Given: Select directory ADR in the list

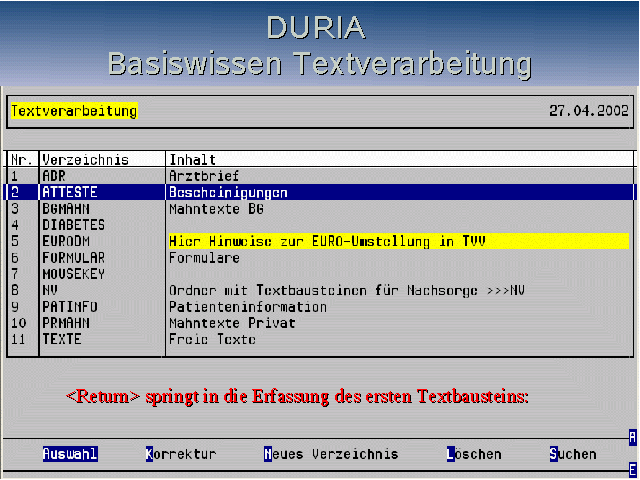Looking at the screenshot, I should [x=54, y=176].
